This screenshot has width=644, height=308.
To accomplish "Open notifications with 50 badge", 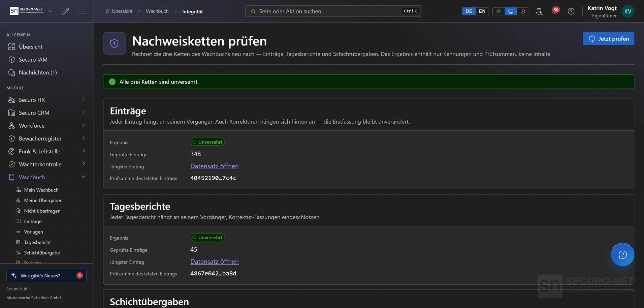I will click(555, 11).
